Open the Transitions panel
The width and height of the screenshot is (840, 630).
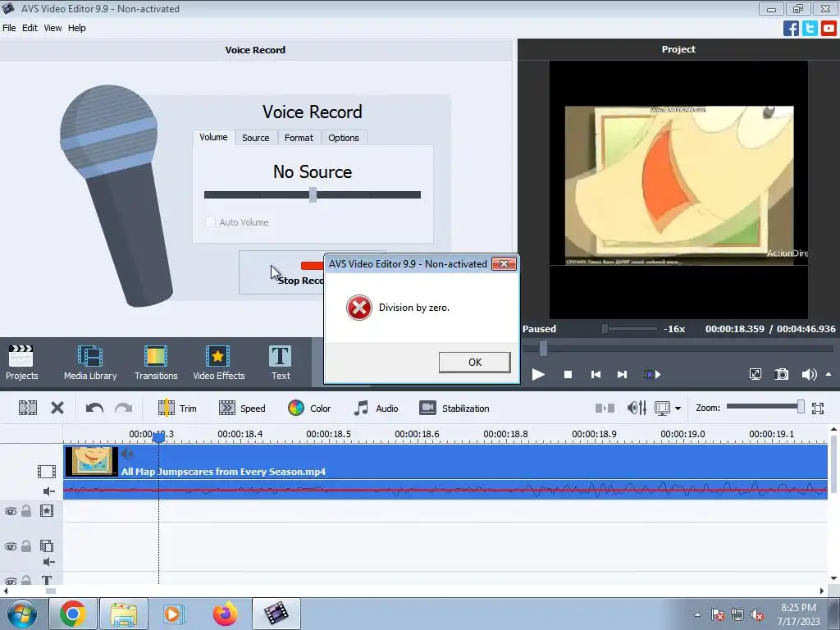[156, 362]
